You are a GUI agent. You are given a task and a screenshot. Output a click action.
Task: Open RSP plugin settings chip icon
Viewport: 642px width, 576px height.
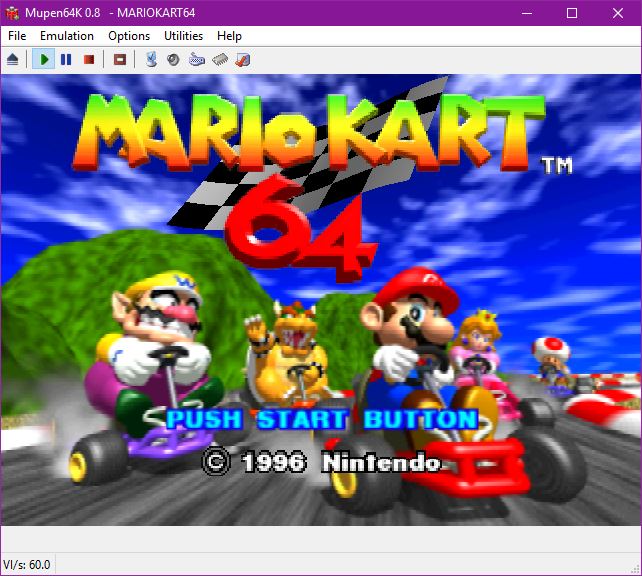(220, 60)
